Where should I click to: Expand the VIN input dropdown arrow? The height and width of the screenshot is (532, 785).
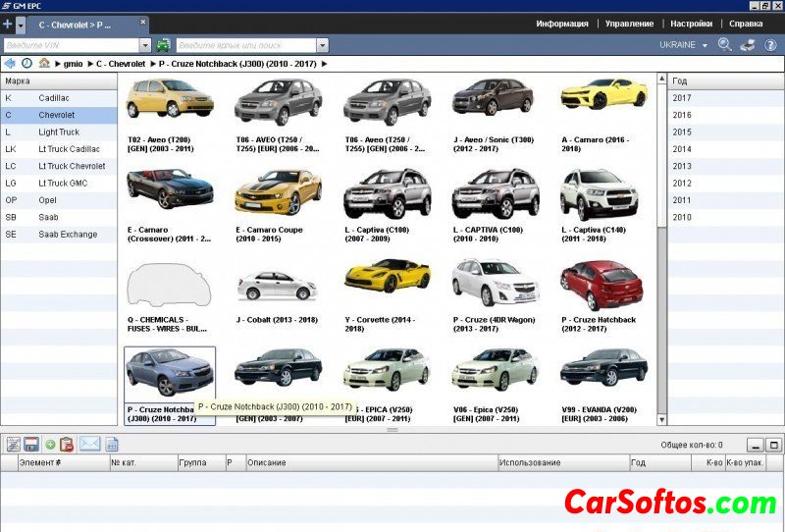pos(145,45)
